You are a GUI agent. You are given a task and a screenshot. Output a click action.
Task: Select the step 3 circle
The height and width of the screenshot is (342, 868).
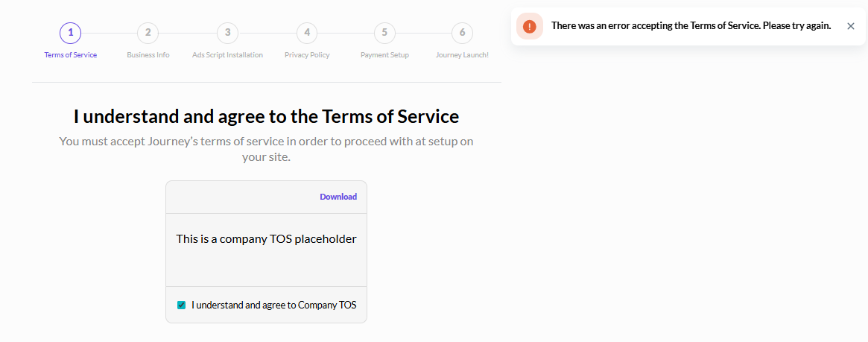(x=227, y=33)
